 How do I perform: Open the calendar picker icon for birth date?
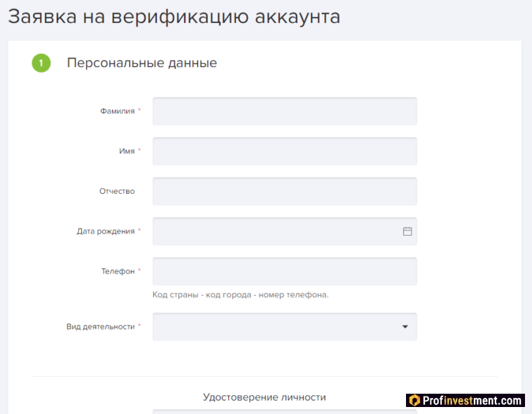click(x=407, y=231)
